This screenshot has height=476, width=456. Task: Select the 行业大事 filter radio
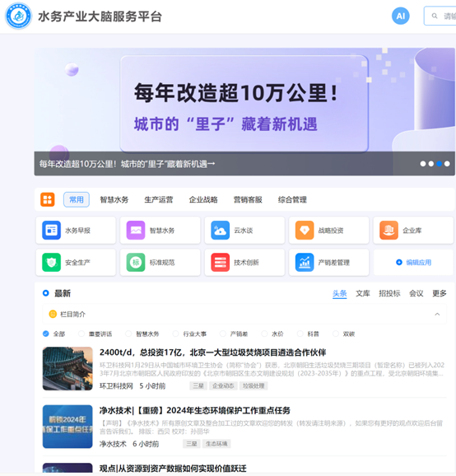click(175, 334)
